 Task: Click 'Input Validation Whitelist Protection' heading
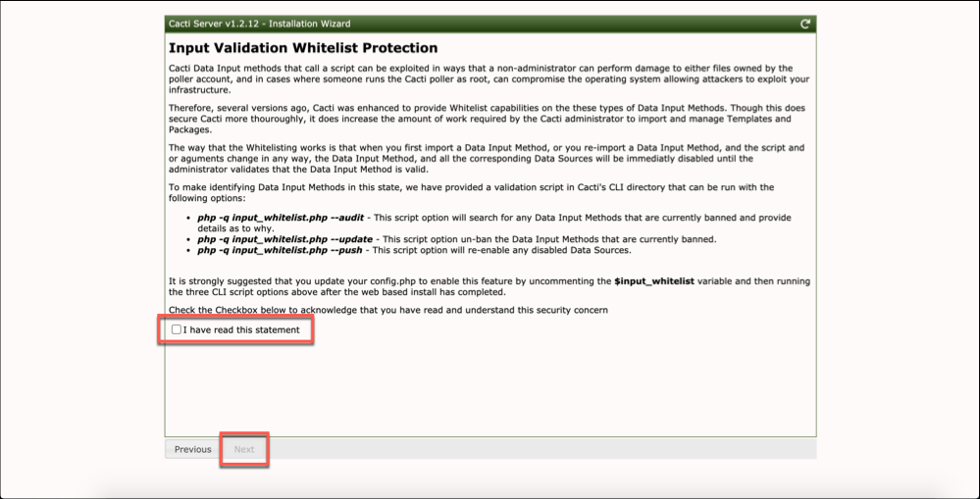point(303,48)
